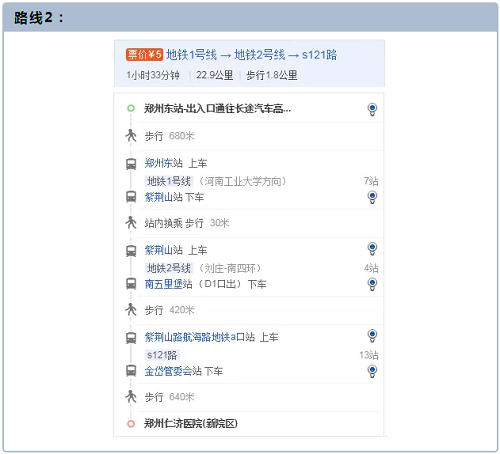The width and height of the screenshot is (500, 454).
Task: Open 紫荆山路航海路地铁a口站 stop link
Action: coord(199,337)
